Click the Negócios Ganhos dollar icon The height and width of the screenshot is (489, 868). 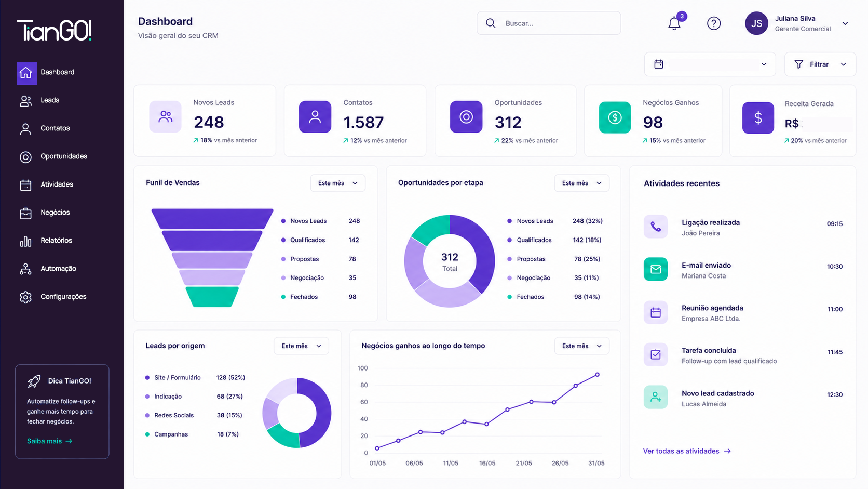(615, 117)
